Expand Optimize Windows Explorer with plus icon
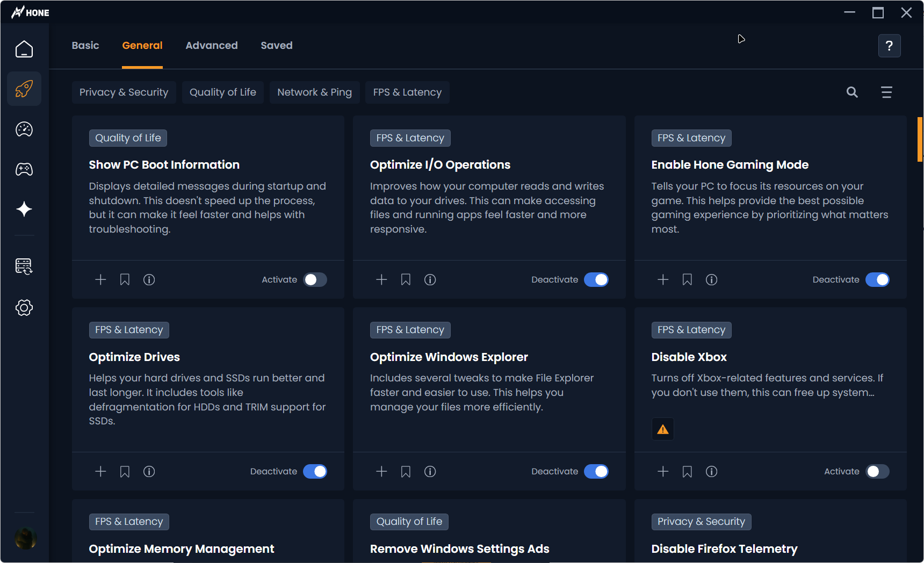 coord(381,472)
